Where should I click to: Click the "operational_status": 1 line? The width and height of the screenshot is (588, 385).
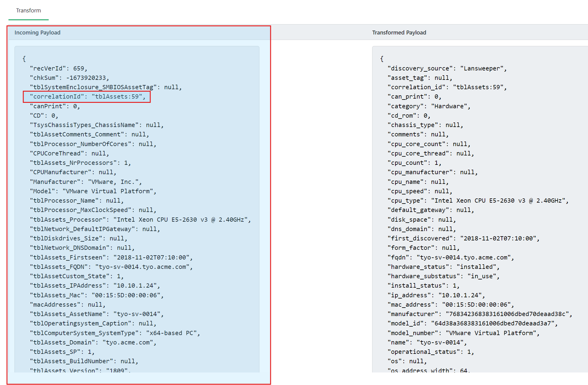pyautogui.click(x=431, y=352)
